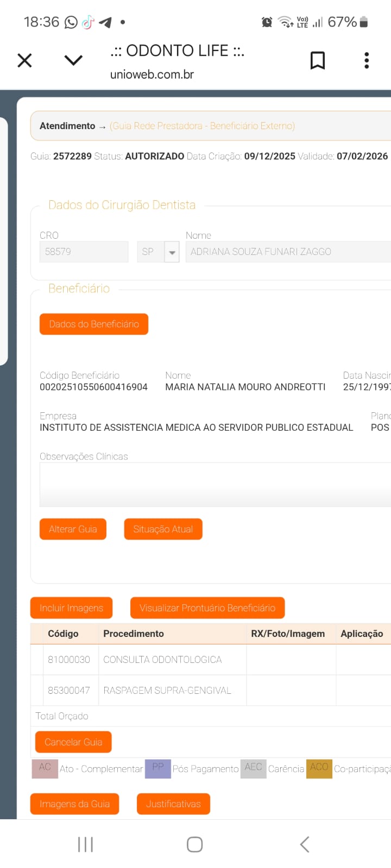Click the AEC legend swatch
Screen dimensions: 391x868
pos(254,768)
